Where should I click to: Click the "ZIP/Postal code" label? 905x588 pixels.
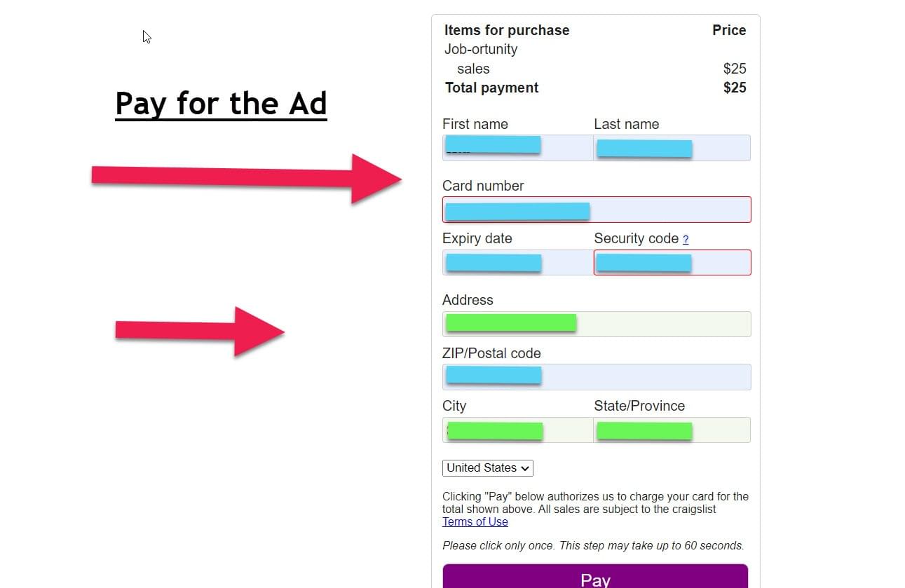tap(491, 353)
